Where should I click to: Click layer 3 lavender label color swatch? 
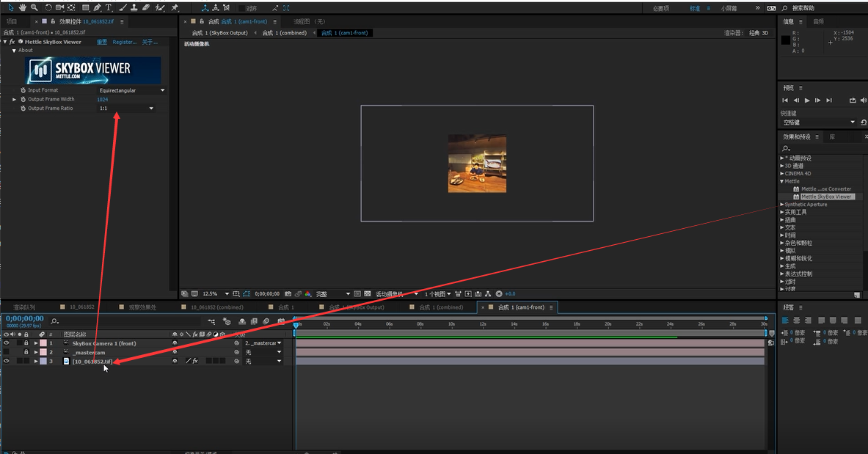(x=43, y=361)
